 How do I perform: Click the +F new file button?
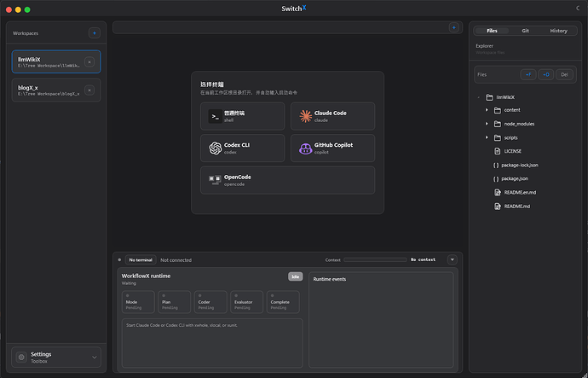click(x=528, y=75)
